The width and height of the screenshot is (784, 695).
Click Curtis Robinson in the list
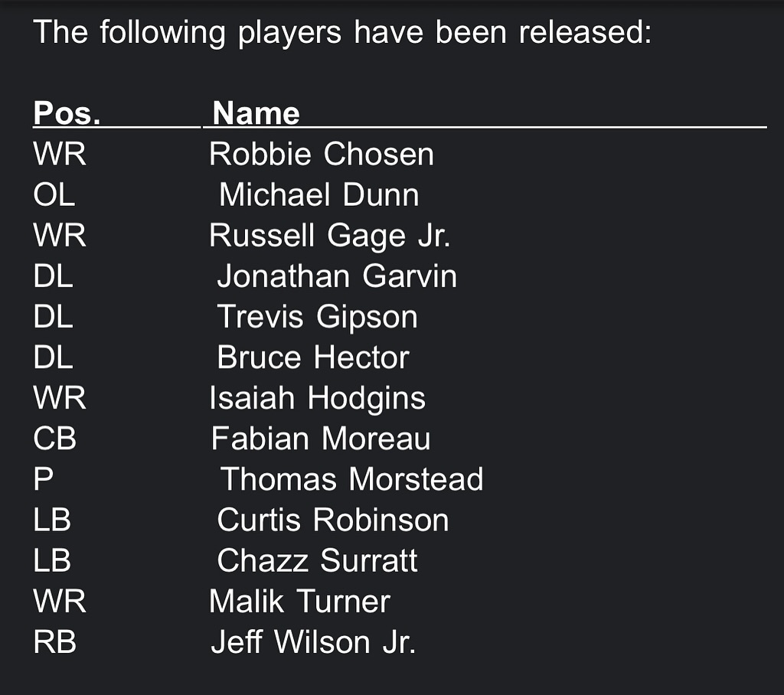333,520
